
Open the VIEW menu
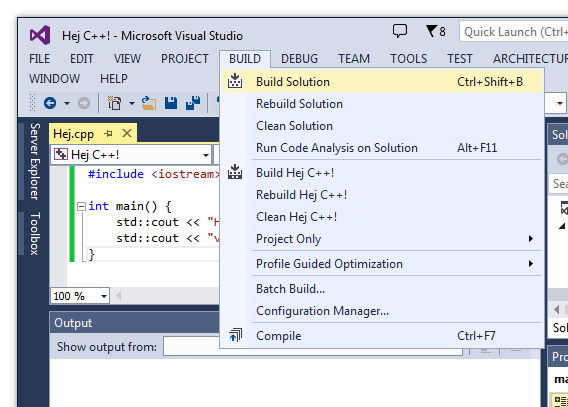pos(127,59)
